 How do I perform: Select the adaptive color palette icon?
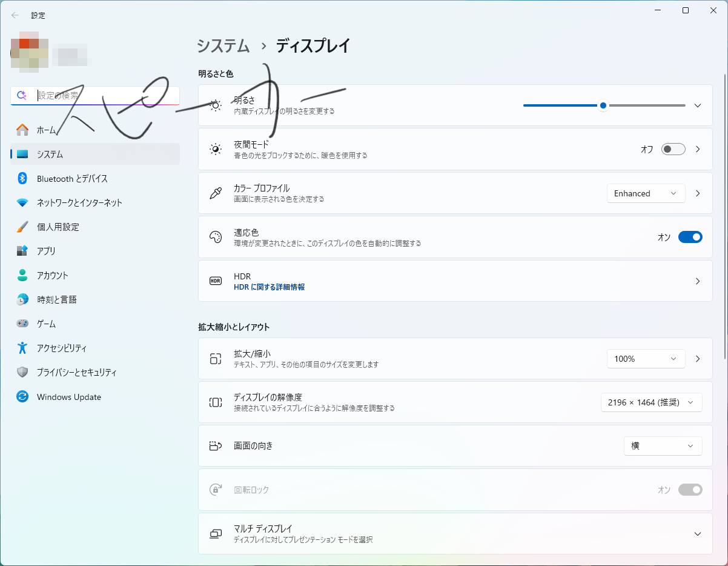(216, 236)
